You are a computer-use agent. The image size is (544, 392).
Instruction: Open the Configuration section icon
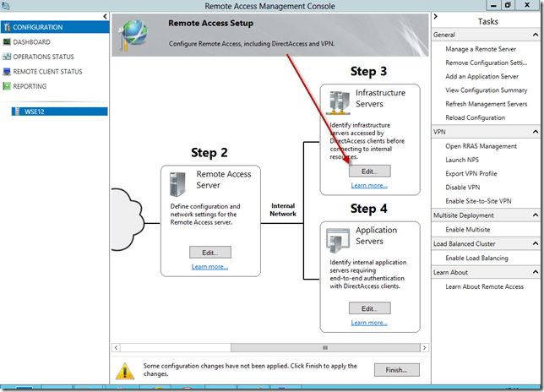[7, 27]
